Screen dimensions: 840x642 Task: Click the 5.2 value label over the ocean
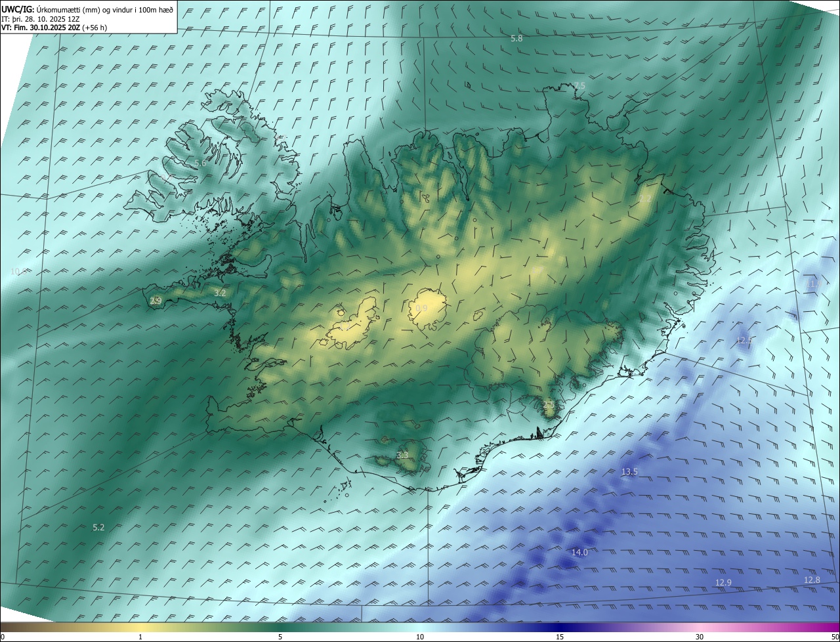click(x=98, y=527)
